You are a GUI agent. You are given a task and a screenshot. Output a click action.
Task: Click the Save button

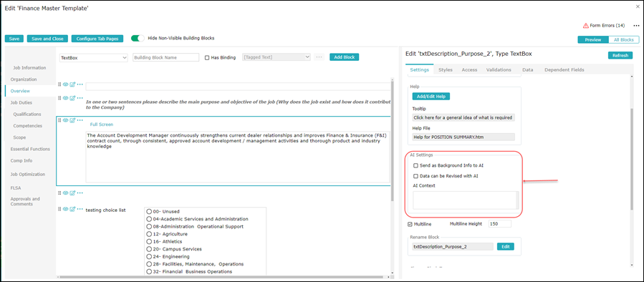pos(14,39)
